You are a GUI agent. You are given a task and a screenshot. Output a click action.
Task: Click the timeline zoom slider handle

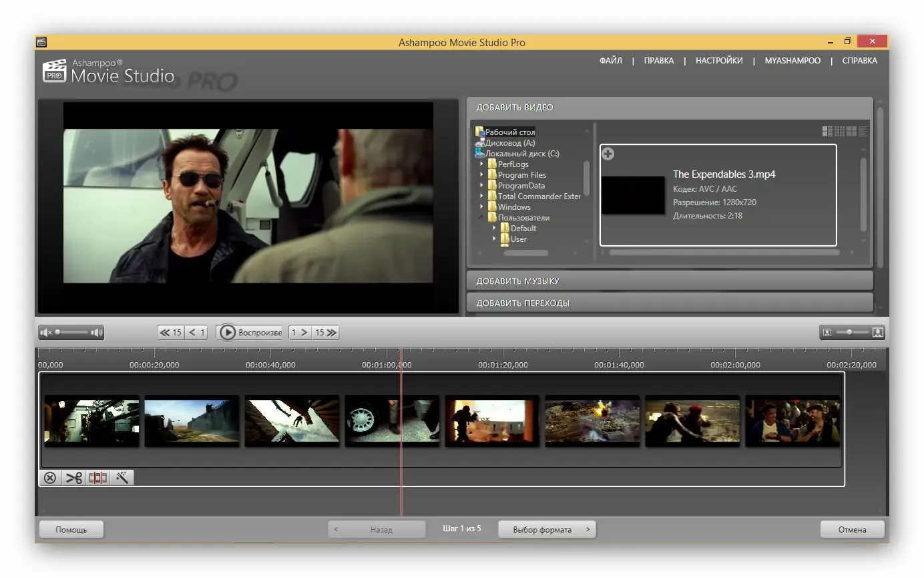tap(849, 332)
